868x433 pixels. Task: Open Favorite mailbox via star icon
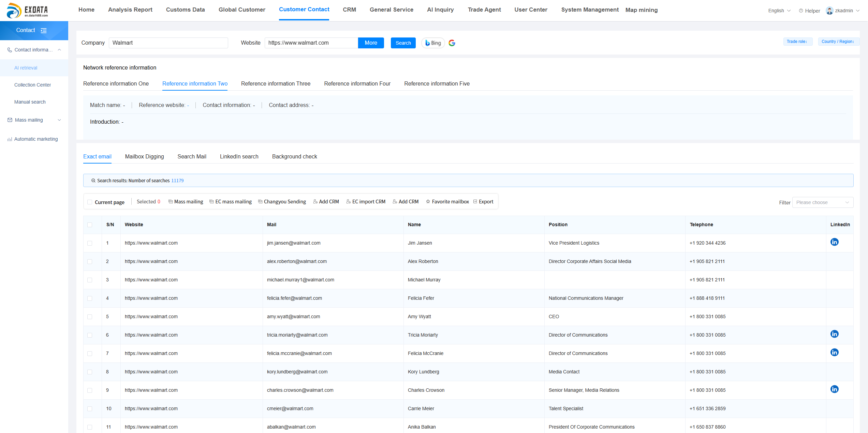[428, 201]
